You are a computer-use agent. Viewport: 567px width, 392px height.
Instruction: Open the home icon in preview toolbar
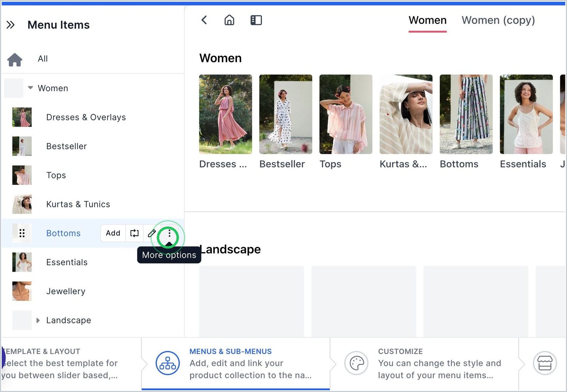coord(229,20)
